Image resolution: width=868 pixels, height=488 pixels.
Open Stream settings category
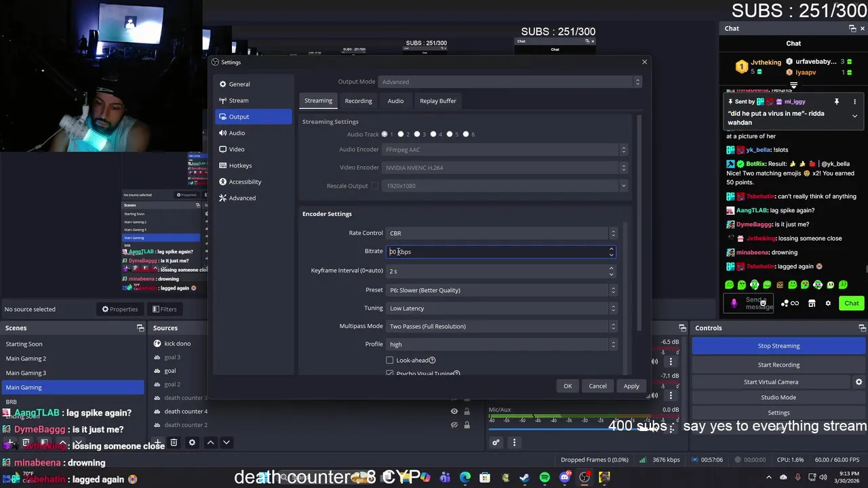[254, 100]
